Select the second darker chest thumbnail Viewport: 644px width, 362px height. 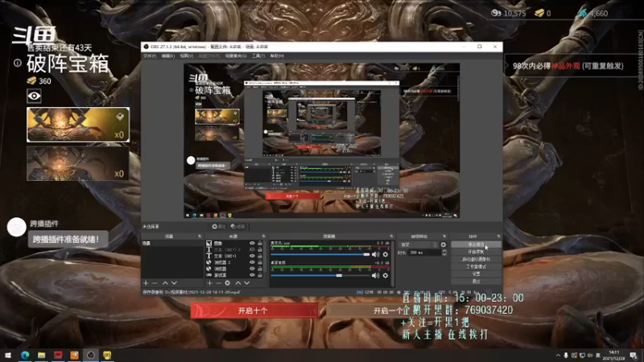[x=78, y=164]
